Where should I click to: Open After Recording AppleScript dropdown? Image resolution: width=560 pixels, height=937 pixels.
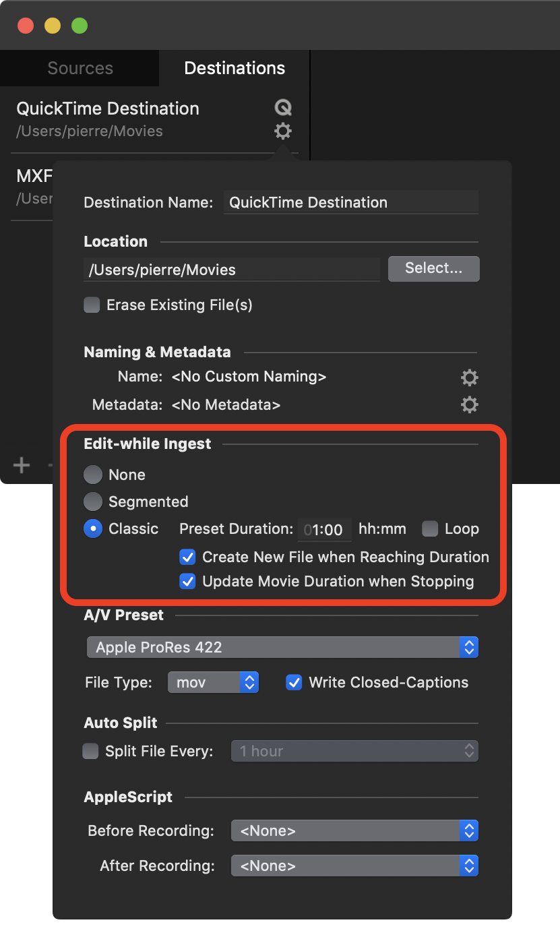354,866
